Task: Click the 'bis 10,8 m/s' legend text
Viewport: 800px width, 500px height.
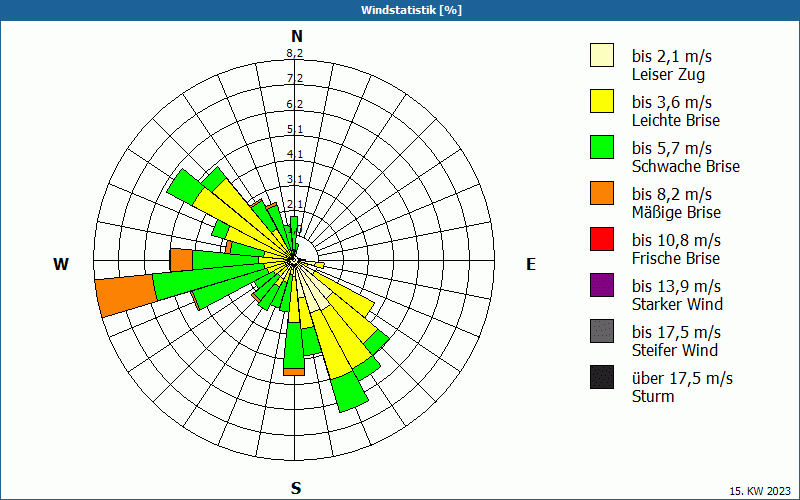Action: tap(676, 240)
